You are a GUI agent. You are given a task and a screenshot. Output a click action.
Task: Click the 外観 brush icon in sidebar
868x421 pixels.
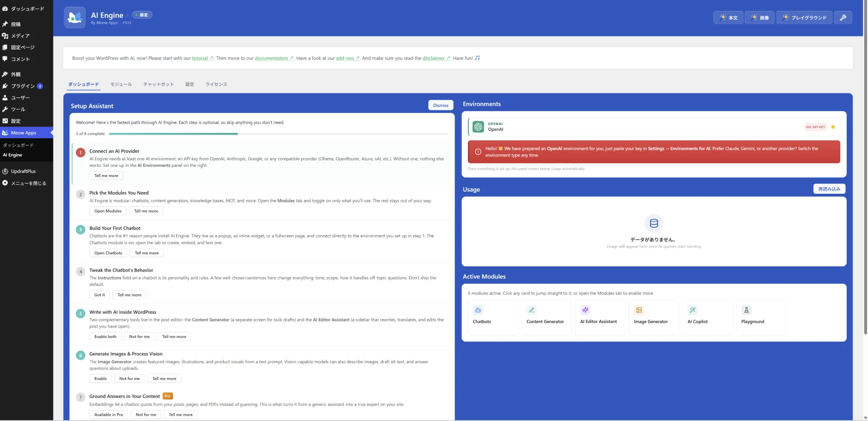[5, 74]
